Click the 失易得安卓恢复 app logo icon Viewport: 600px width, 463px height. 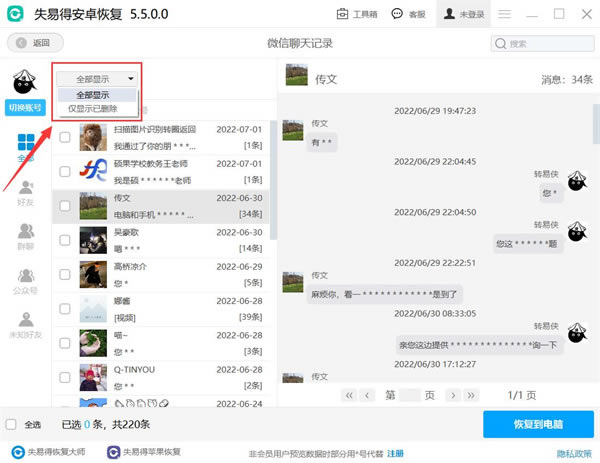[15, 14]
